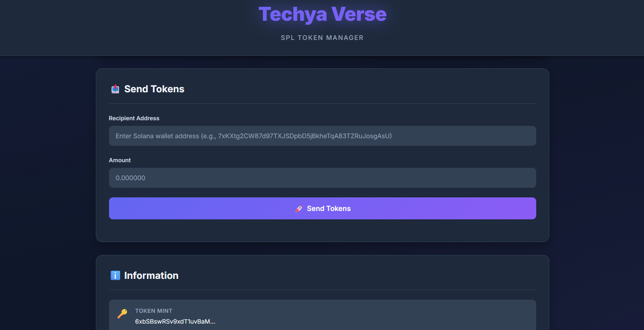Click the Amount field label

120,160
